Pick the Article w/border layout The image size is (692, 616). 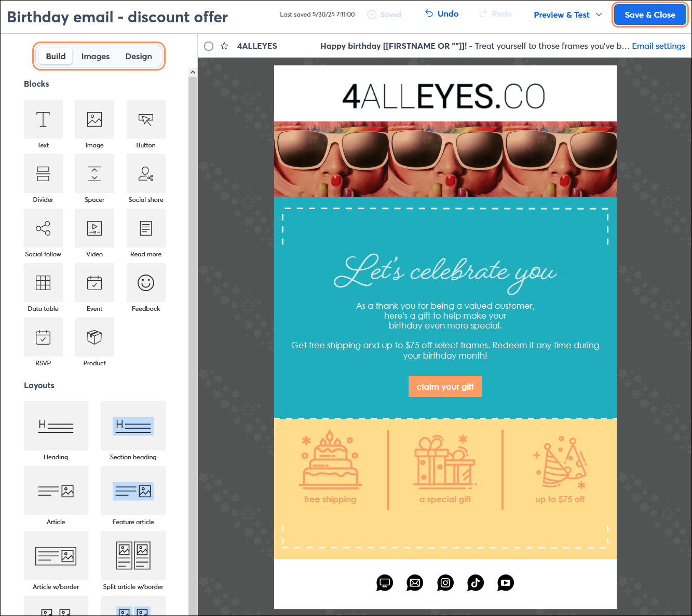[56, 555]
